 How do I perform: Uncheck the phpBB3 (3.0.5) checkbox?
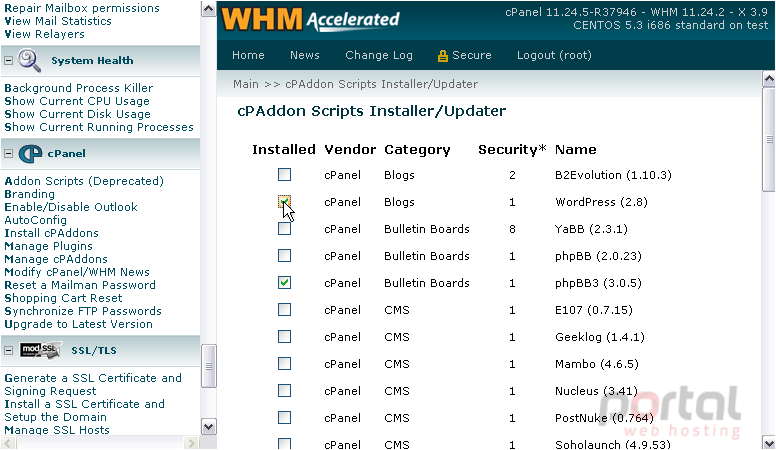pyautogui.click(x=285, y=283)
